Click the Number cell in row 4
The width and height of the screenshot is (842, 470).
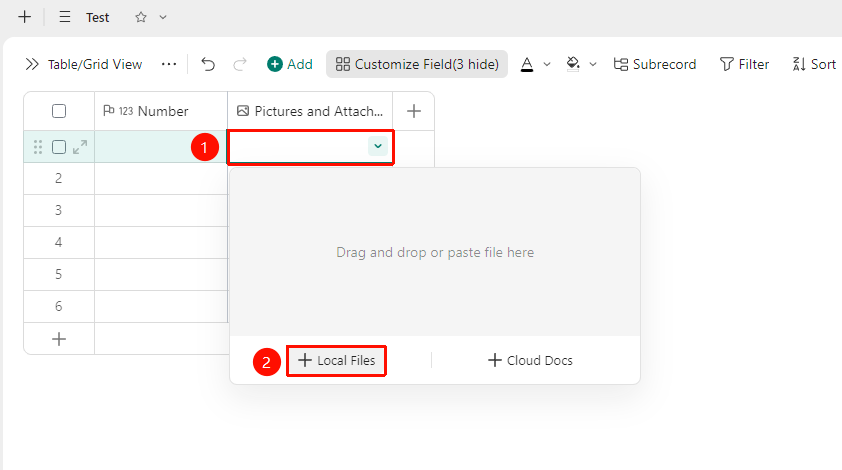(x=161, y=242)
